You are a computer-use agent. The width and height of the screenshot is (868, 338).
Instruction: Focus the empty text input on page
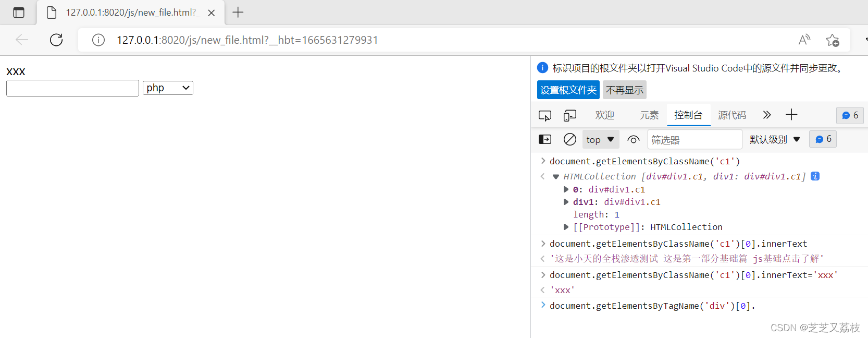point(72,88)
